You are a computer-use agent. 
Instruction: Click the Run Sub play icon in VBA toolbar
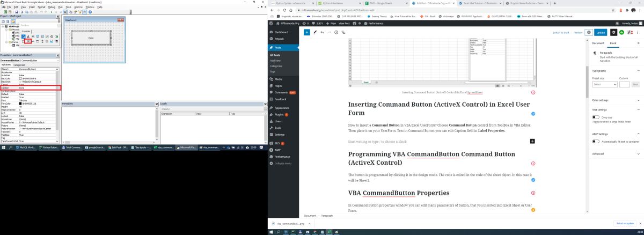click(x=52, y=12)
